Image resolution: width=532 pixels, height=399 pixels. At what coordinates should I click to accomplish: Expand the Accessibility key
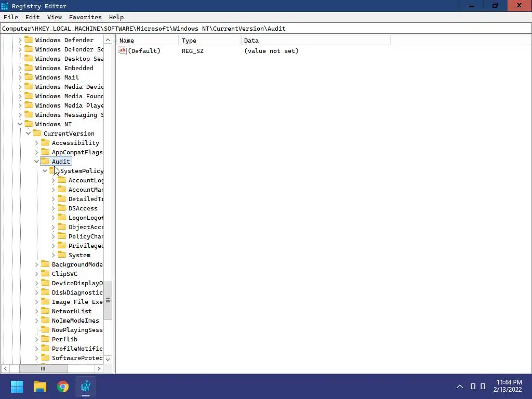tap(37, 143)
